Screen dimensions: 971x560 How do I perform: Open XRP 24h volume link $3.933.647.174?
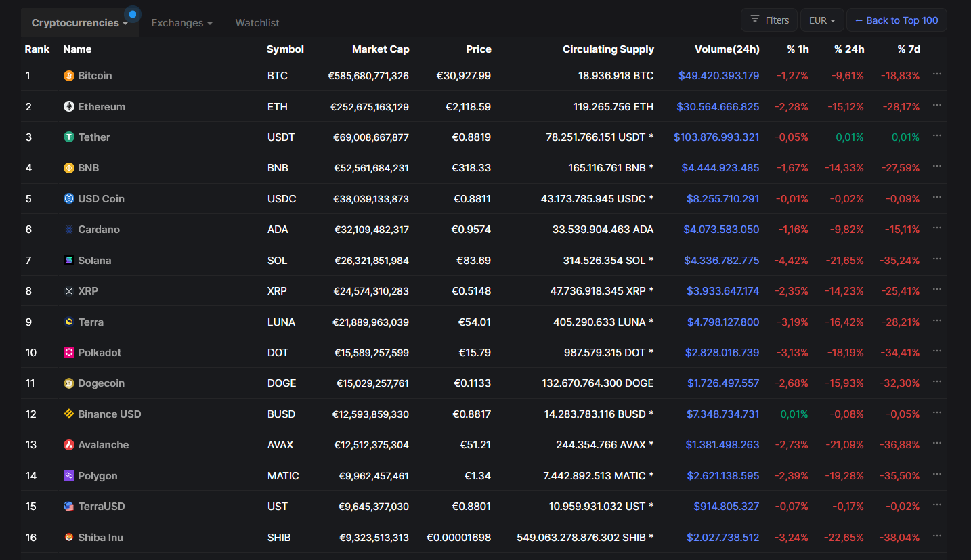point(722,291)
